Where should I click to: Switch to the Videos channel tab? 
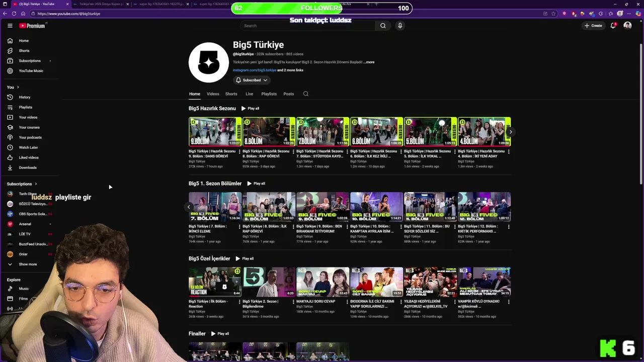(x=213, y=94)
